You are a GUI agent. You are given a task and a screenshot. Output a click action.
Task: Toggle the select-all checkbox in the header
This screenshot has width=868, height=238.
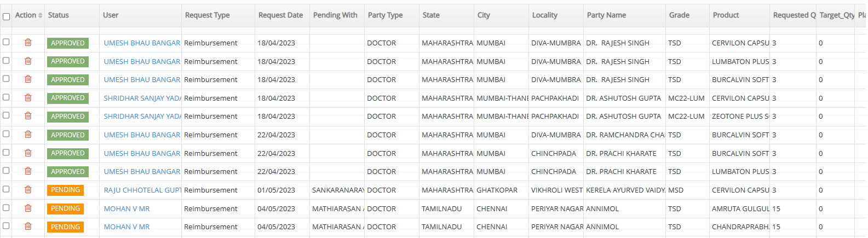coord(7,16)
